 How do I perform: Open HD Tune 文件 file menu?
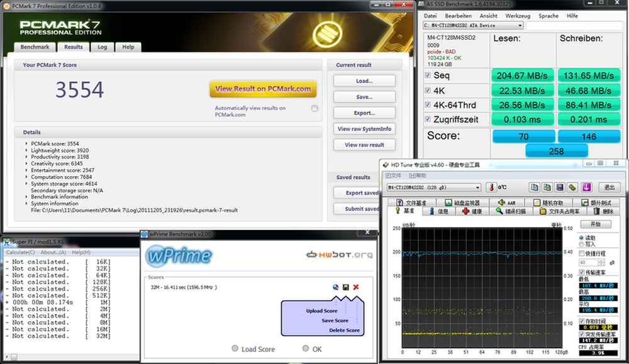pyautogui.click(x=393, y=175)
